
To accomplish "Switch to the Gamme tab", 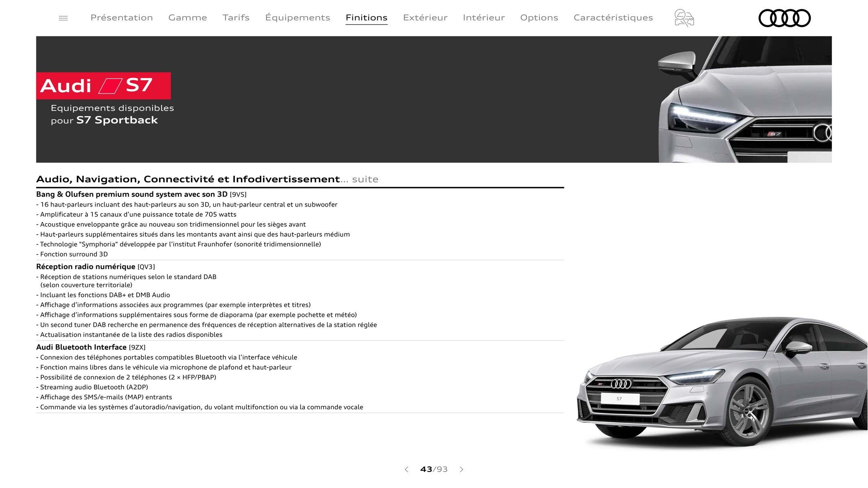I will (x=188, y=17).
